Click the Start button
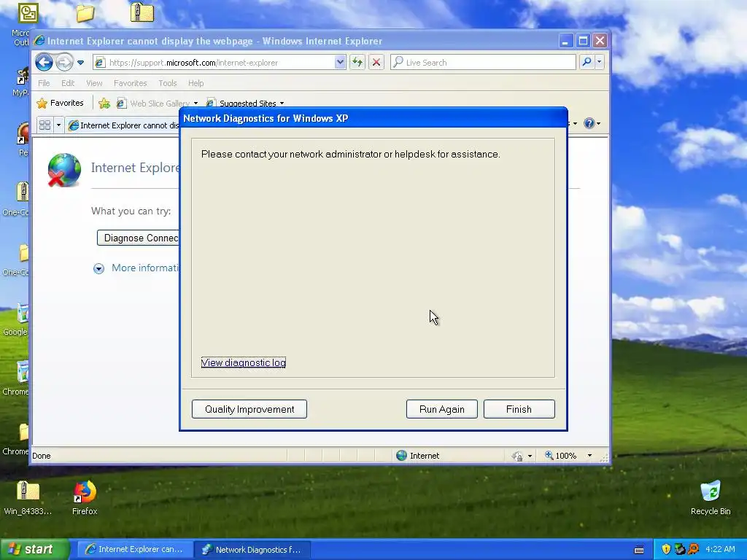The height and width of the screenshot is (560, 747). click(x=35, y=549)
